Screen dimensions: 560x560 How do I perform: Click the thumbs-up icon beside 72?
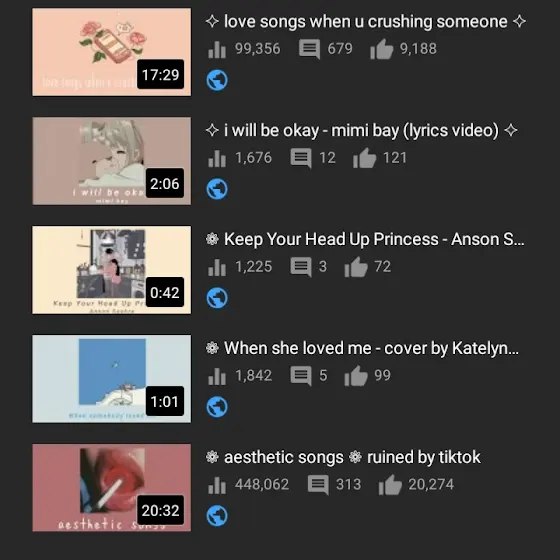[x=356, y=267]
